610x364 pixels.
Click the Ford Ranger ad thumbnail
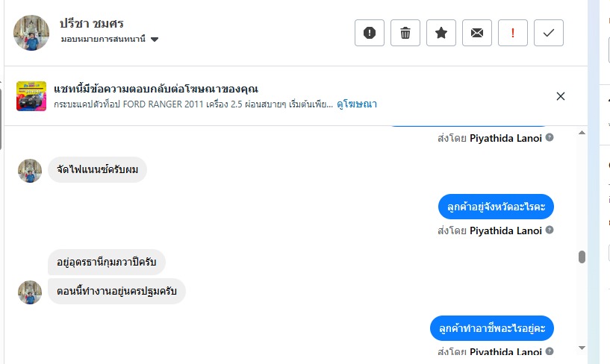click(x=31, y=96)
